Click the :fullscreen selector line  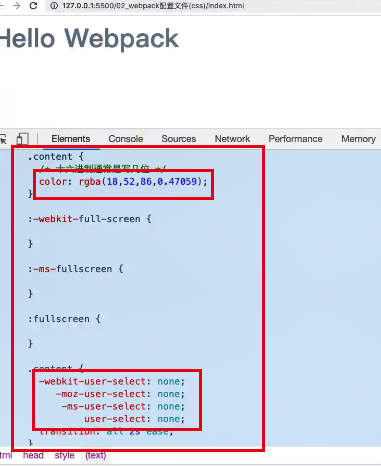coord(64,319)
